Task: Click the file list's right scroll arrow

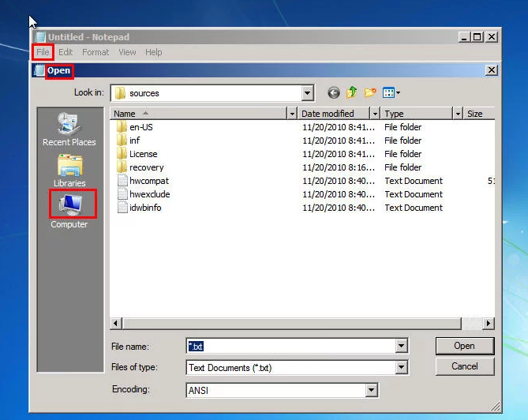Action: coord(489,324)
